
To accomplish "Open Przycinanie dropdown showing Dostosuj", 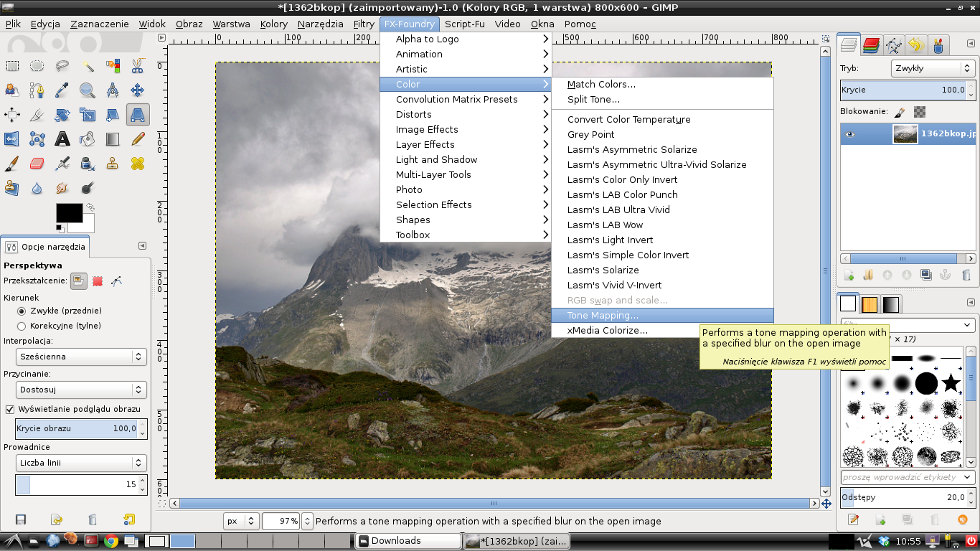I will pyautogui.click(x=81, y=390).
